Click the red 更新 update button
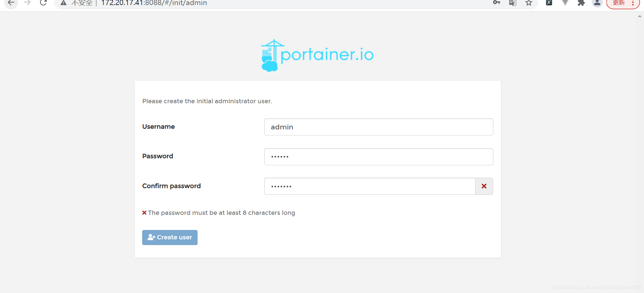The image size is (644, 293). click(623, 3)
